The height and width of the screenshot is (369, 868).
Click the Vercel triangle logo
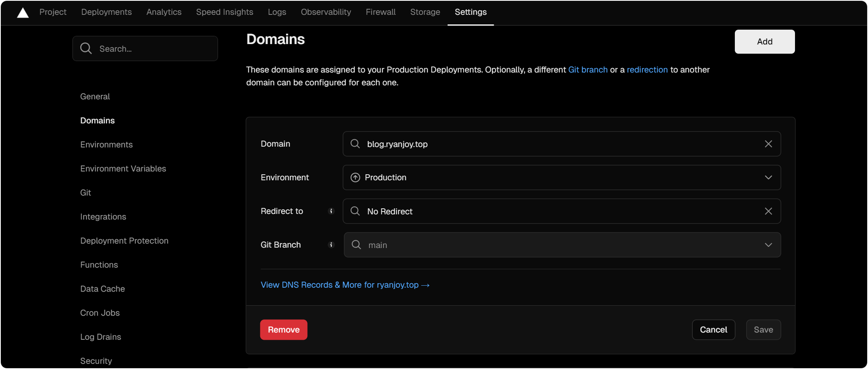23,13
